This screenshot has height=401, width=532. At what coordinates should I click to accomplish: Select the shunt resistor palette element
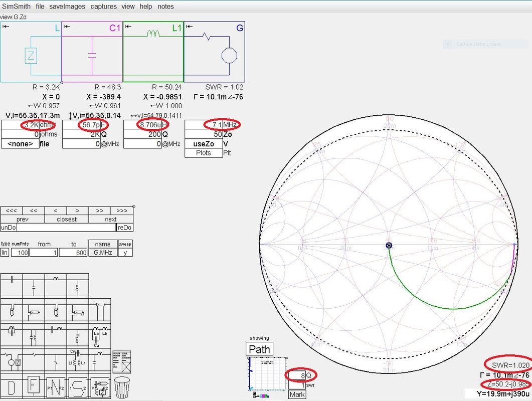pos(56,361)
